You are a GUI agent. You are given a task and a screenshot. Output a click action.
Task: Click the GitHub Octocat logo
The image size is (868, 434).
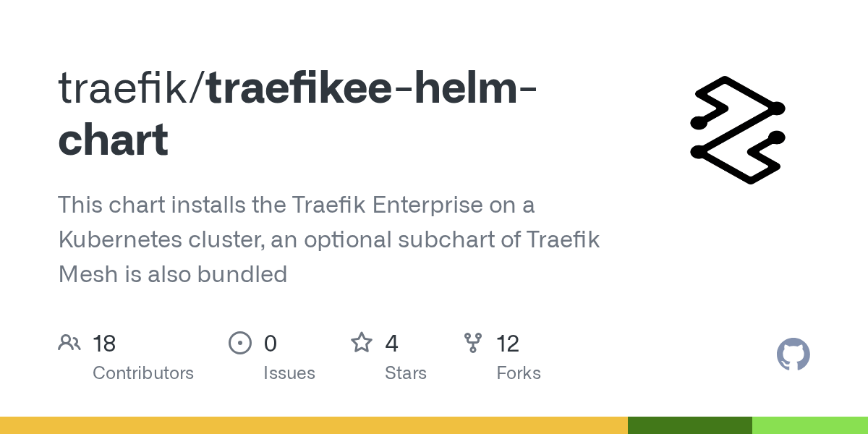(793, 354)
